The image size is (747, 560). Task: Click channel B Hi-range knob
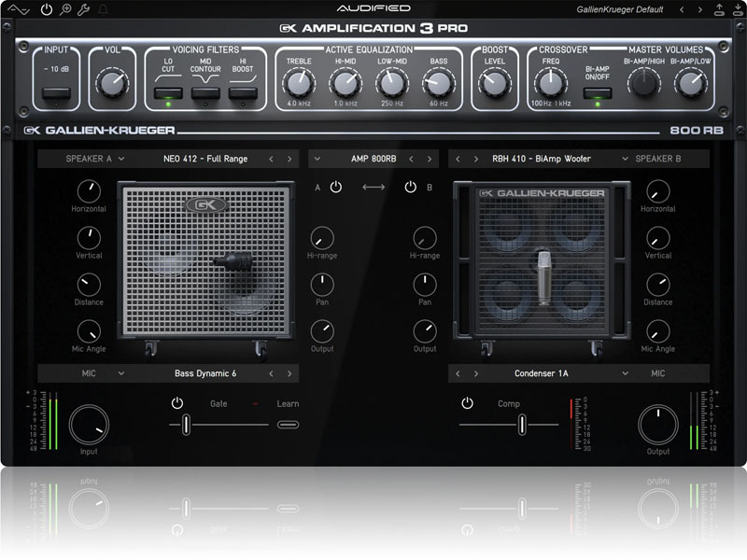425,238
